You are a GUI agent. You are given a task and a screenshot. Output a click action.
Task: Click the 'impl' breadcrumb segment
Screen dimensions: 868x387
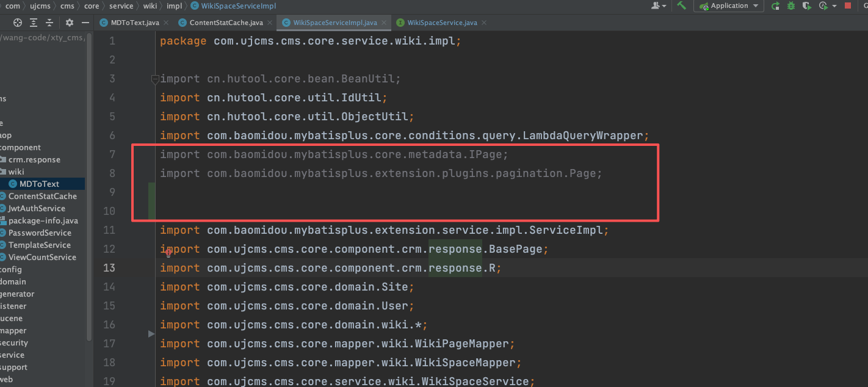[175, 6]
